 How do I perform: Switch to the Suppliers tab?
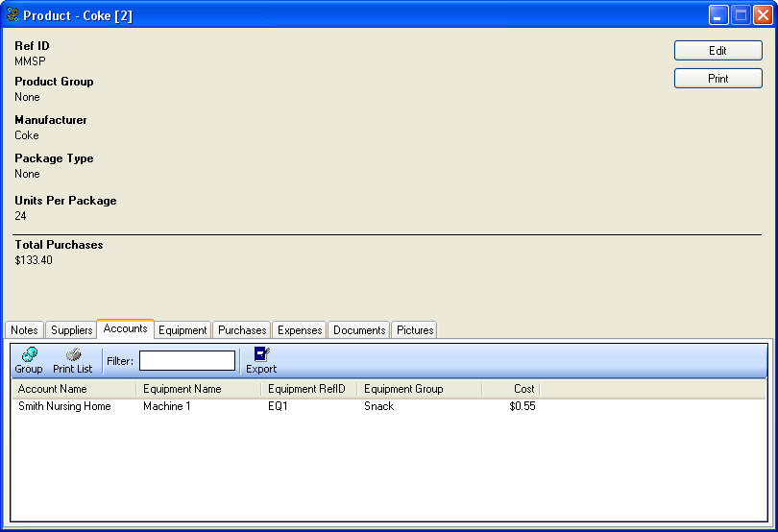pyautogui.click(x=71, y=330)
